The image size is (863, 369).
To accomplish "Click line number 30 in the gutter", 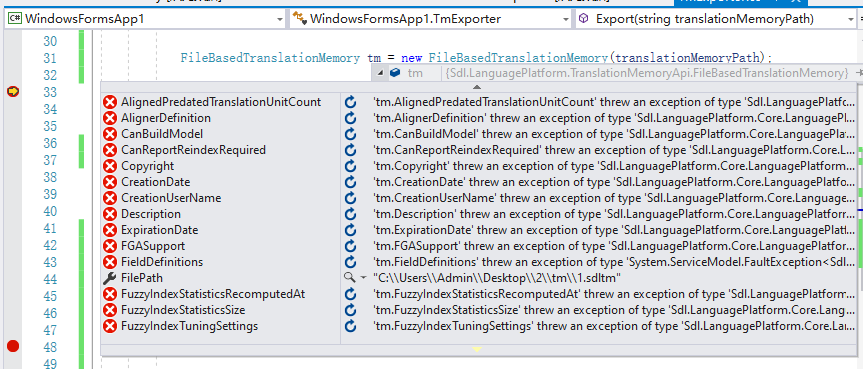I will pyautogui.click(x=50, y=41).
